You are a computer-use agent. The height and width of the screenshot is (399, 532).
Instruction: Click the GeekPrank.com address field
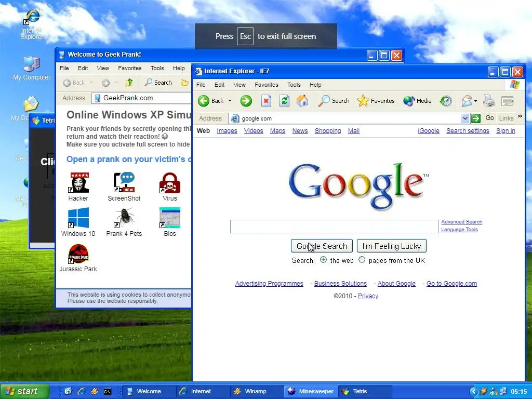(x=141, y=98)
